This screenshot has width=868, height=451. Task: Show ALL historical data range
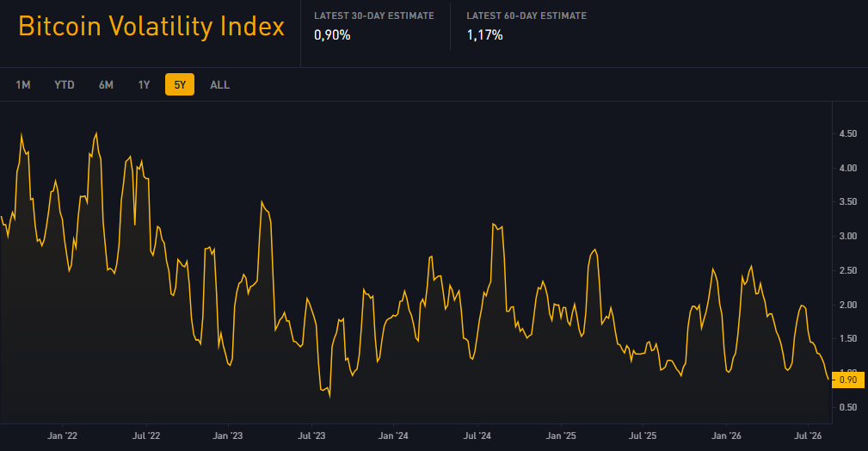tap(219, 84)
